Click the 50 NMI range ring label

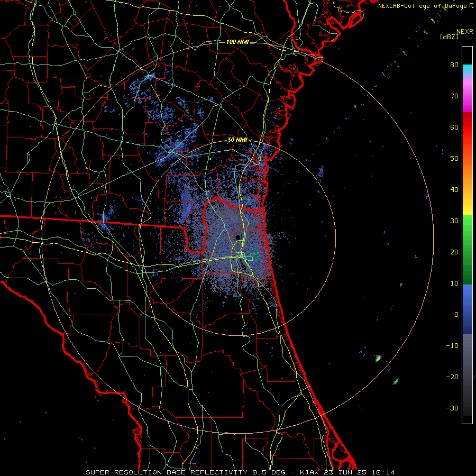click(237, 140)
